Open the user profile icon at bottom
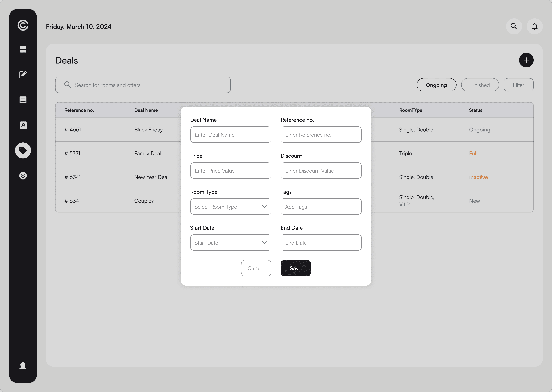 click(x=23, y=366)
